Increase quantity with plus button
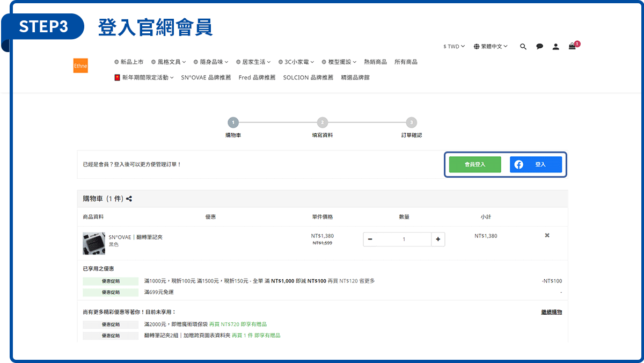The width and height of the screenshot is (644, 363). click(x=437, y=239)
